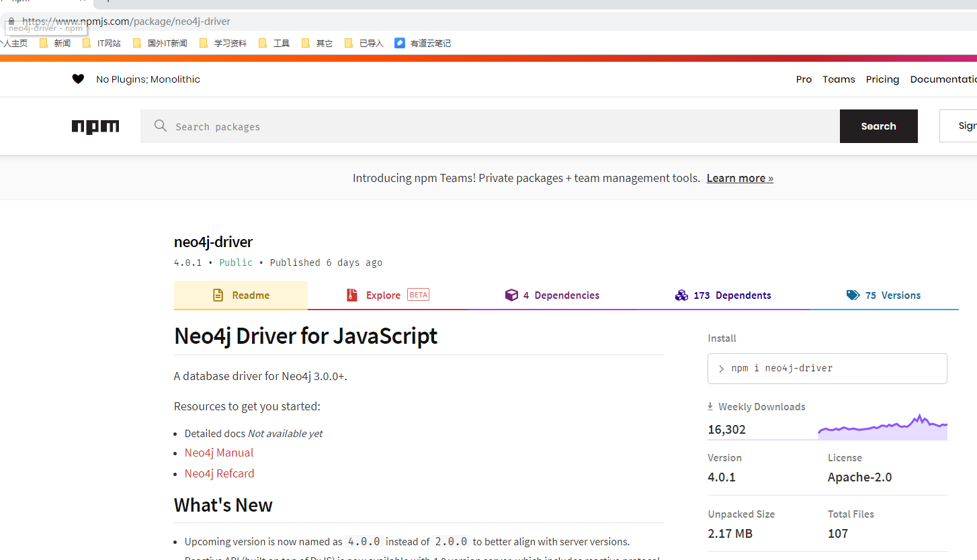This screenshot has width=977, height=560.
Task: Click the BETA badge on Explore tab
Action: pos(418,295)
